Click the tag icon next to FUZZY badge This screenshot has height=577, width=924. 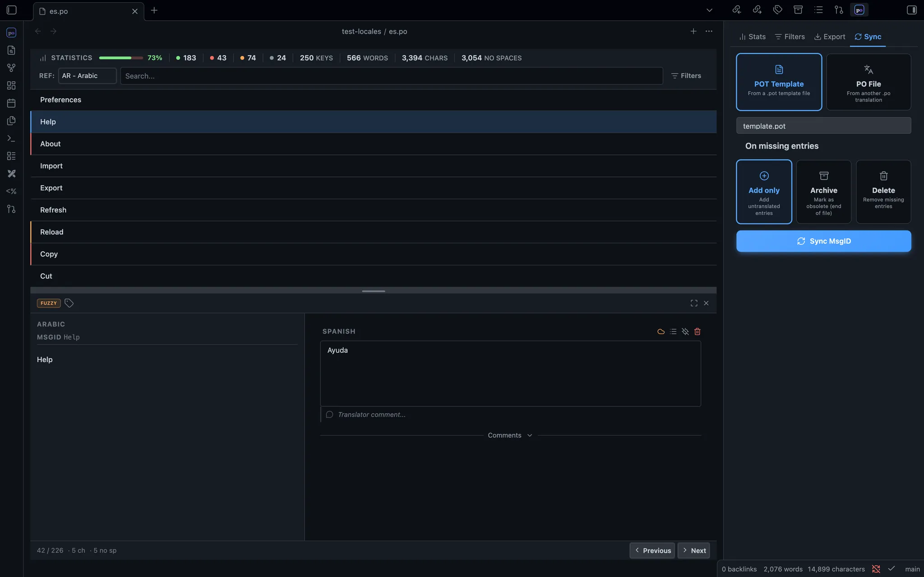[69, 303]
